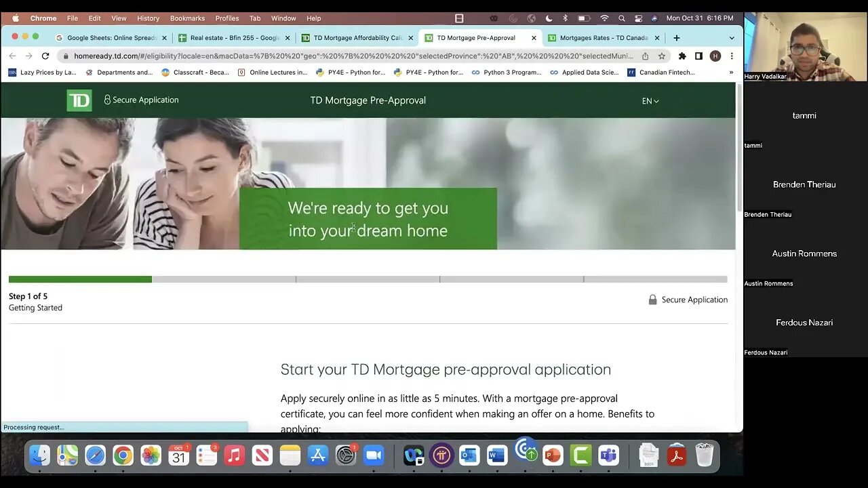Open Microsoft Teams from the Dock

pos(608,455)
